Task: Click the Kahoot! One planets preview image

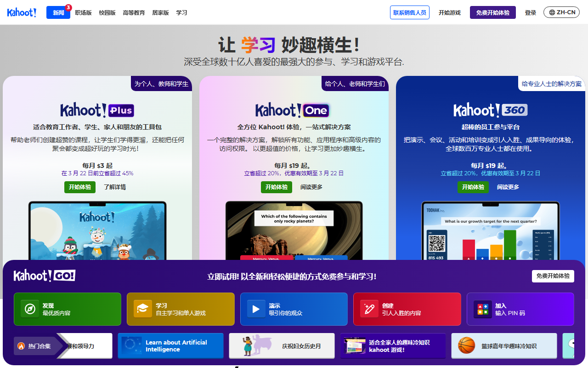Action: click(294, 230)
